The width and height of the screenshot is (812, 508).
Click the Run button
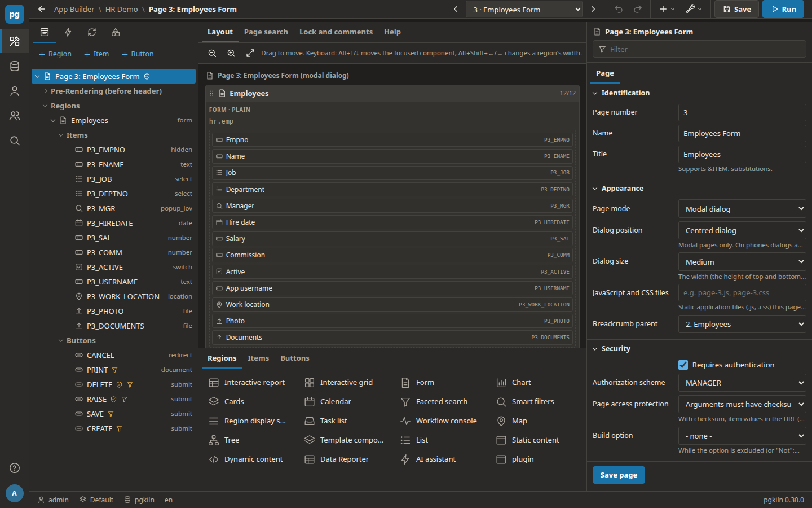783,9
